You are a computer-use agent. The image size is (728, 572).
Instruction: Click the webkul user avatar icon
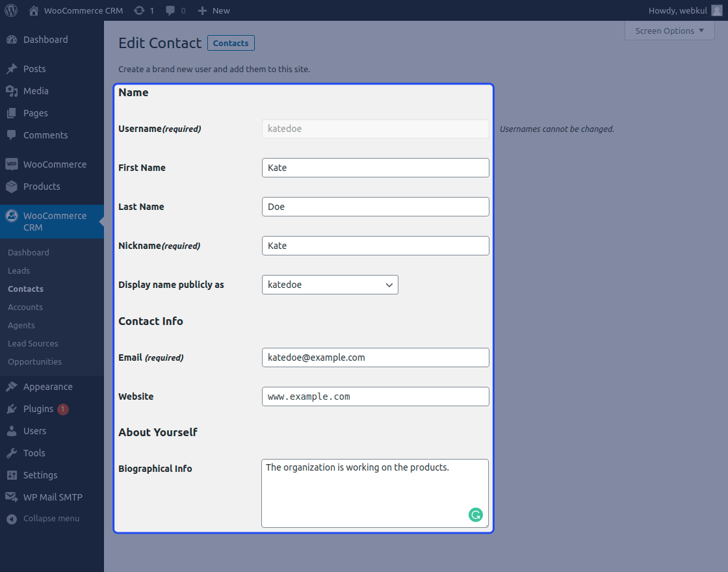pyautogui.click(x=716, y=10)
